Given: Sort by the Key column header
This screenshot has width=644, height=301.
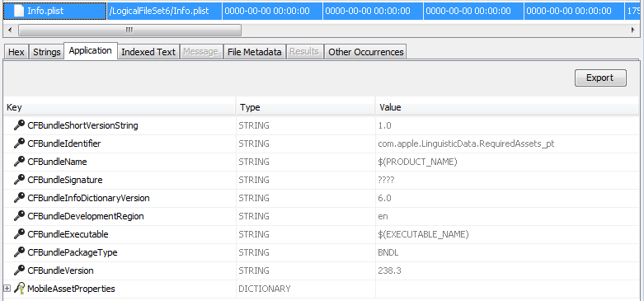Looking at the screenshot, I should pos(120,107).
